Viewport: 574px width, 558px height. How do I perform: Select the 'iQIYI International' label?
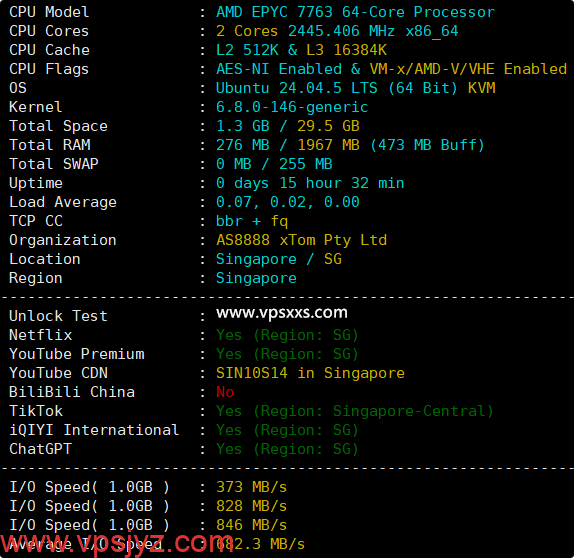94,430
